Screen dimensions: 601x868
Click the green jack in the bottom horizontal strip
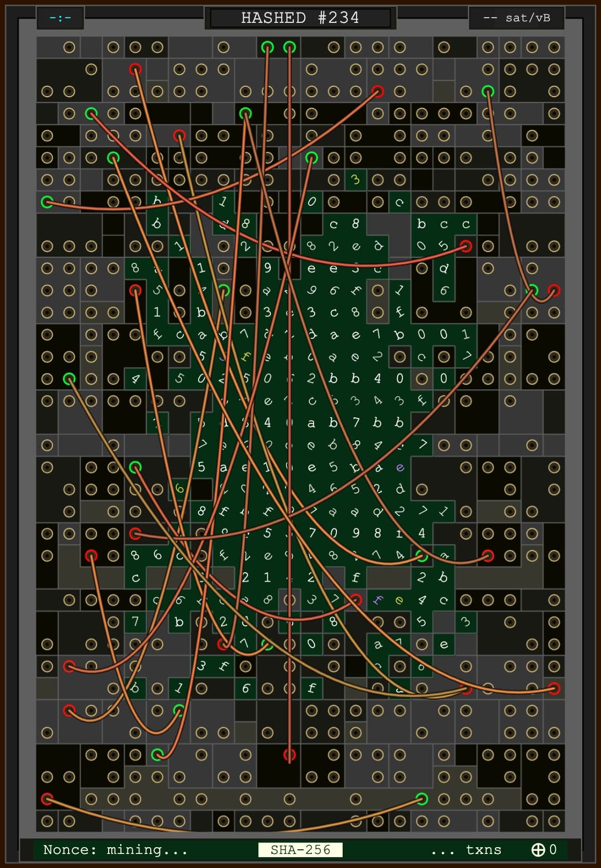(x=422, y=798)
